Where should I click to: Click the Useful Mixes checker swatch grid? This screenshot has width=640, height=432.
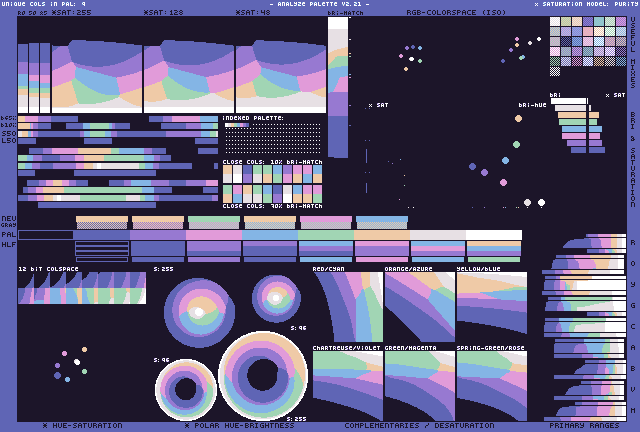point(580,47)
